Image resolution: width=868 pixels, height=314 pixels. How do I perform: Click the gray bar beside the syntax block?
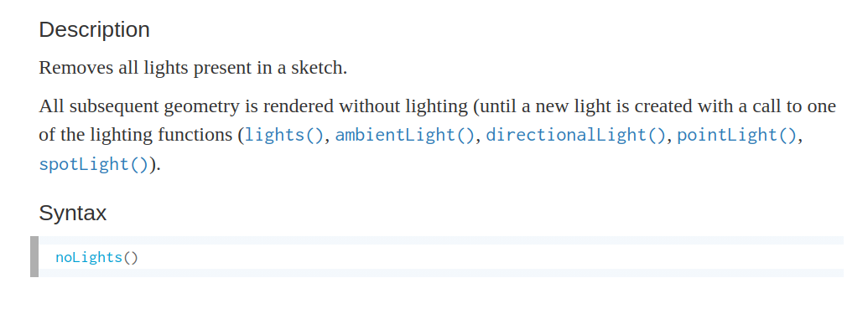pyautogui.click(x=34, y=256)
